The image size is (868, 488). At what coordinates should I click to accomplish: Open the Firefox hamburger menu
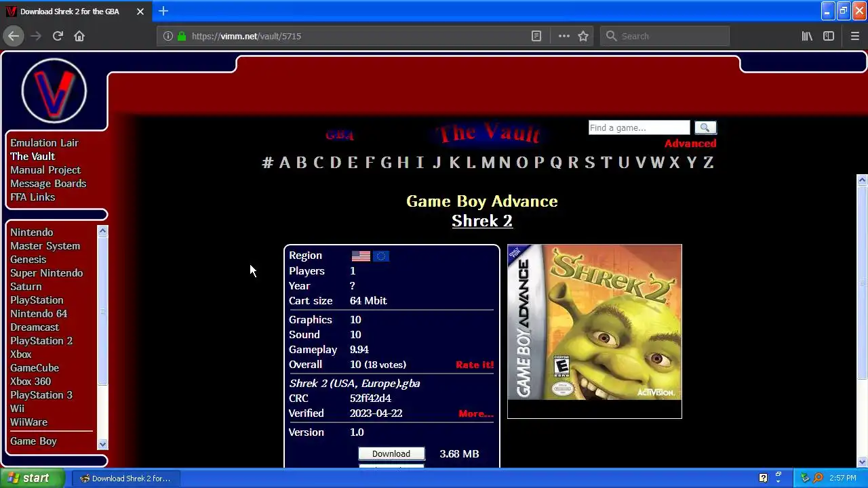click(x=855, y=36)
